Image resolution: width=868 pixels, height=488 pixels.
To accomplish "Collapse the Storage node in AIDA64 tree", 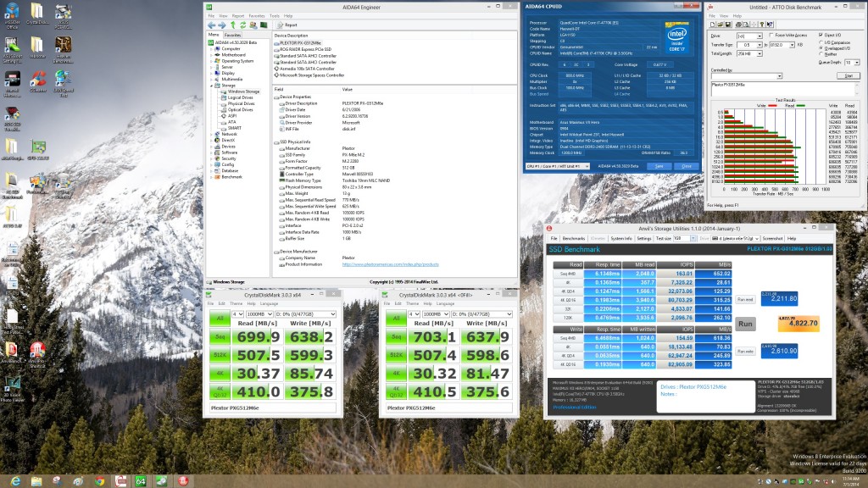I will tap(211, 86).
